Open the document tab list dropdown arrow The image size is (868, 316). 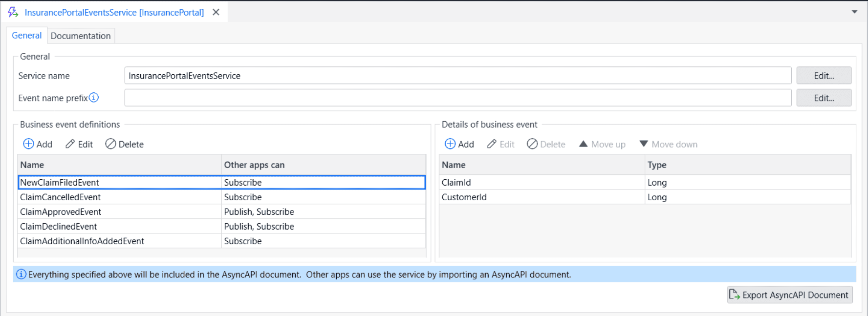(854, 12)
